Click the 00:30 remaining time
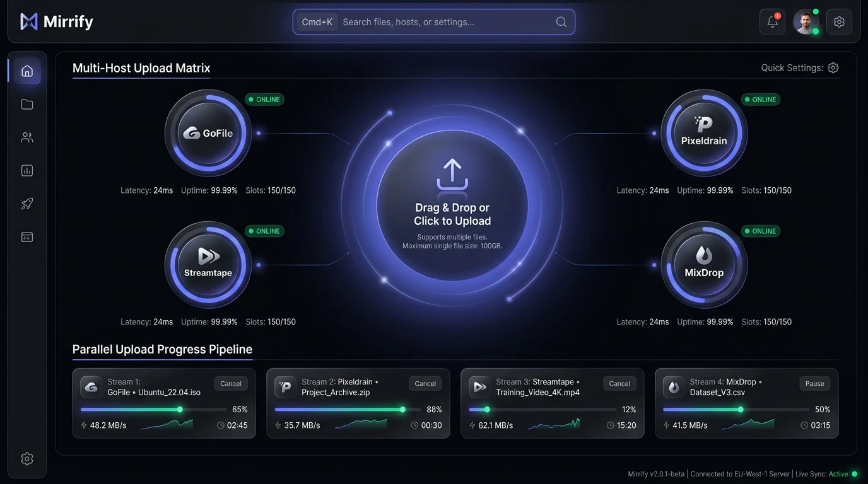This screenshot has width=868, height=484. pos(431,425)
